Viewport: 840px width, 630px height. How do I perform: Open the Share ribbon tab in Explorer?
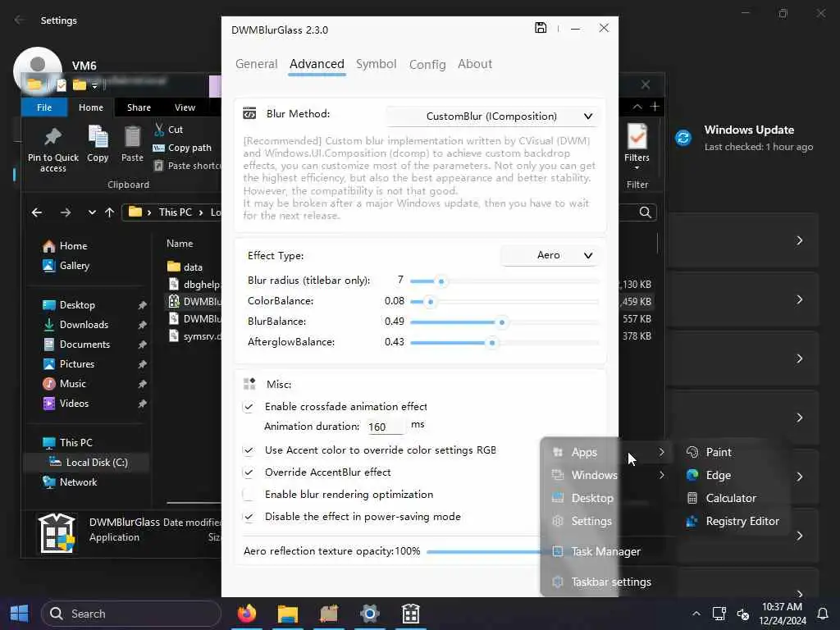pos(139,107)
